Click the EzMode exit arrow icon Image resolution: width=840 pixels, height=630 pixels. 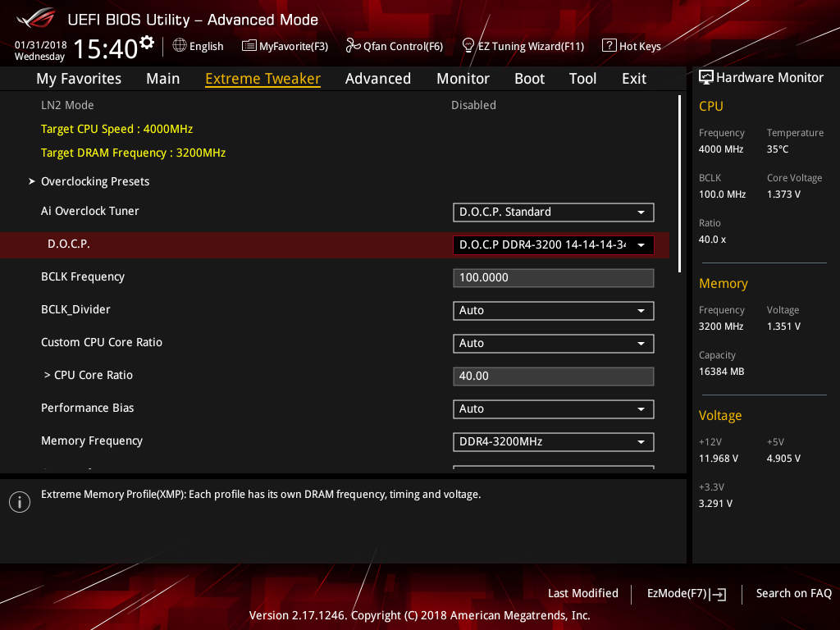point(719,594)
